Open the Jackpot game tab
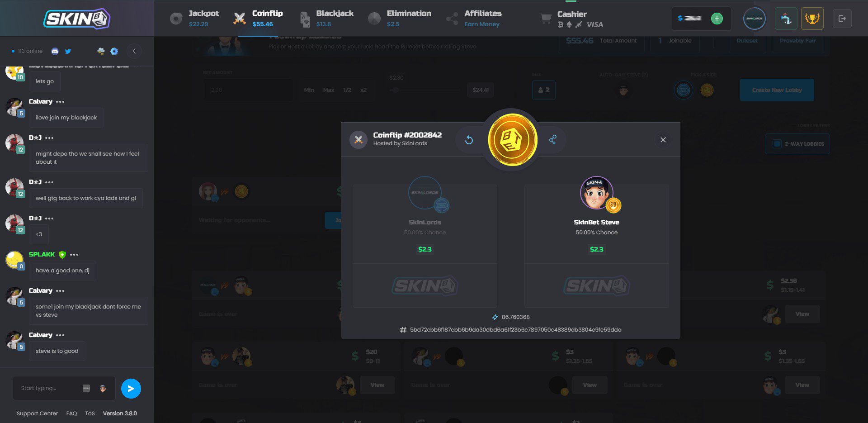Viewport: 868px width, 423px height. coord(194,19)
